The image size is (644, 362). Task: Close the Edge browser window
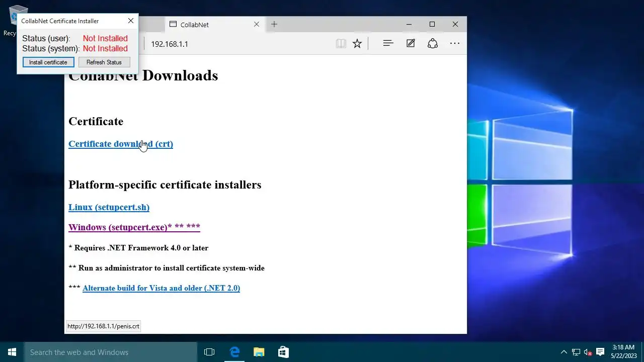455,24
